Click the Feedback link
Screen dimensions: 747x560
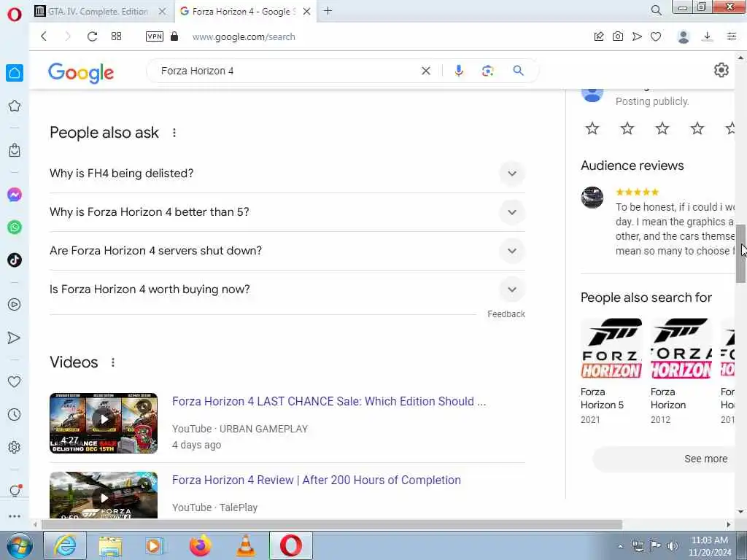[506, 314]
